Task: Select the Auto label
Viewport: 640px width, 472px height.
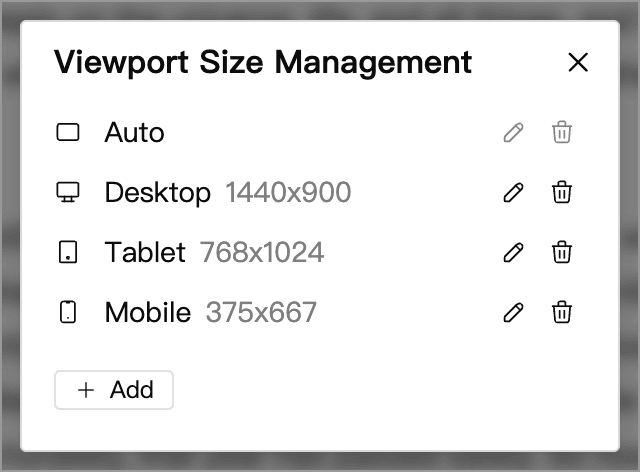Action: coord(134,133)
